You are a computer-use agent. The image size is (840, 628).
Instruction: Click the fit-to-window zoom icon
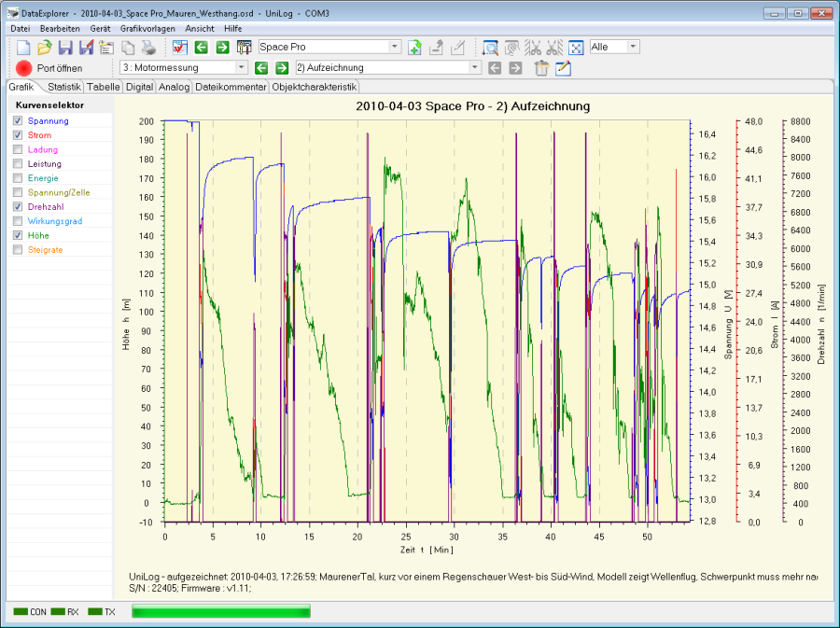point(576,48)
